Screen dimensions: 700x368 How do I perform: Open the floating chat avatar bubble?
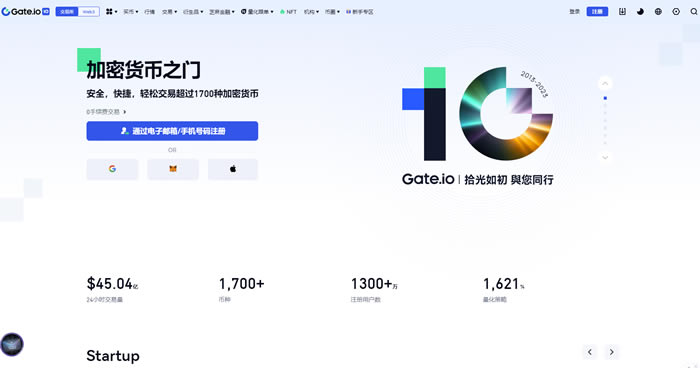(12, 344)
